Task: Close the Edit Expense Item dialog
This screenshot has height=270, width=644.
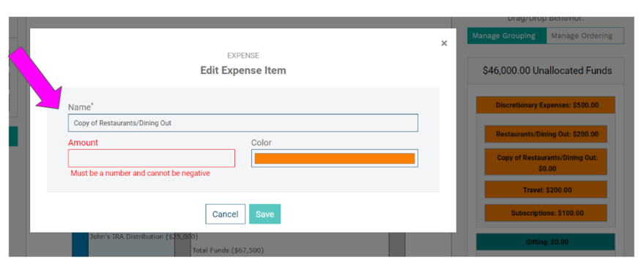Action: click(x=444, y=43)
